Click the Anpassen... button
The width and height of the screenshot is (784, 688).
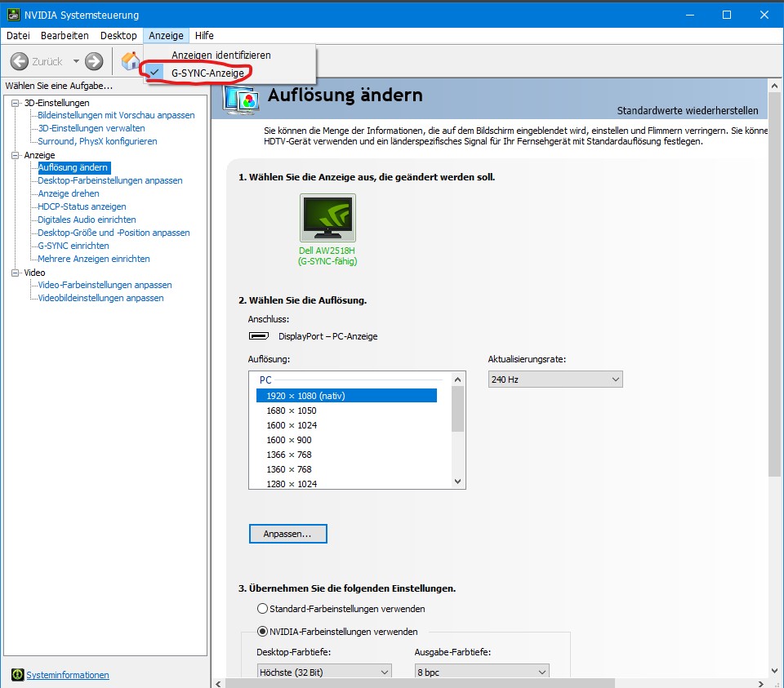(288, 534)
